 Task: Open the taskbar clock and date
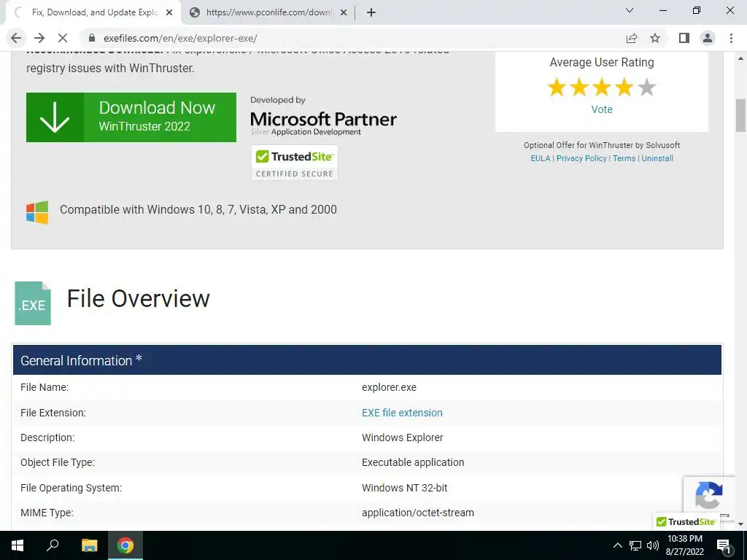pos(684,545)
